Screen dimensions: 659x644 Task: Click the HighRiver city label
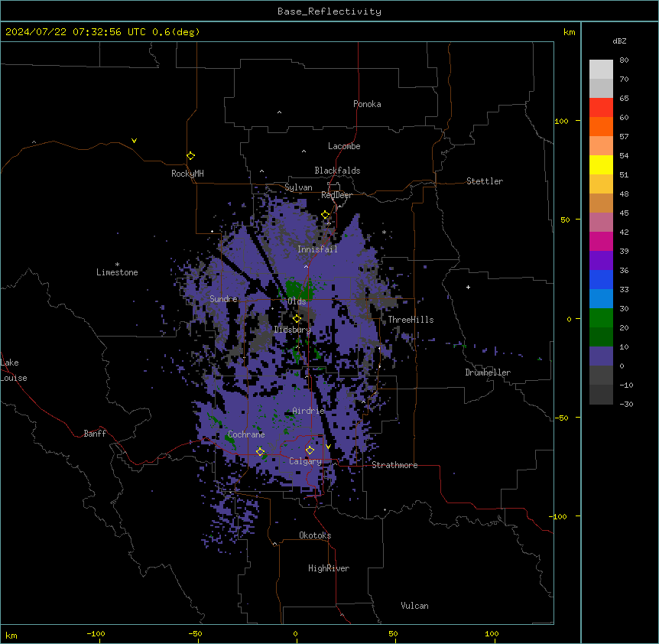tap(329, 568)
